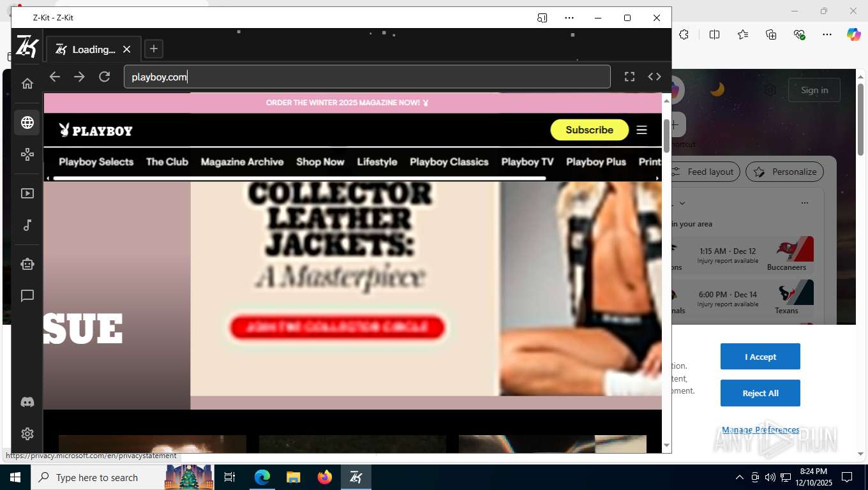Open the Z-Kit title bar more options menu
Viewport: 868px width, 490px height.
point(569,18)
